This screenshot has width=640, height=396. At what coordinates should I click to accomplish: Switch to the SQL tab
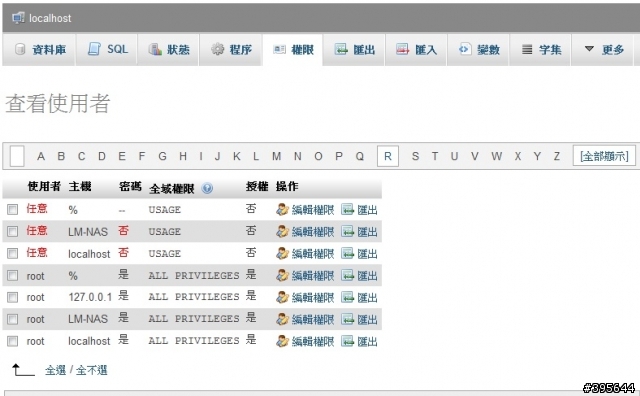tap(107, 50)
